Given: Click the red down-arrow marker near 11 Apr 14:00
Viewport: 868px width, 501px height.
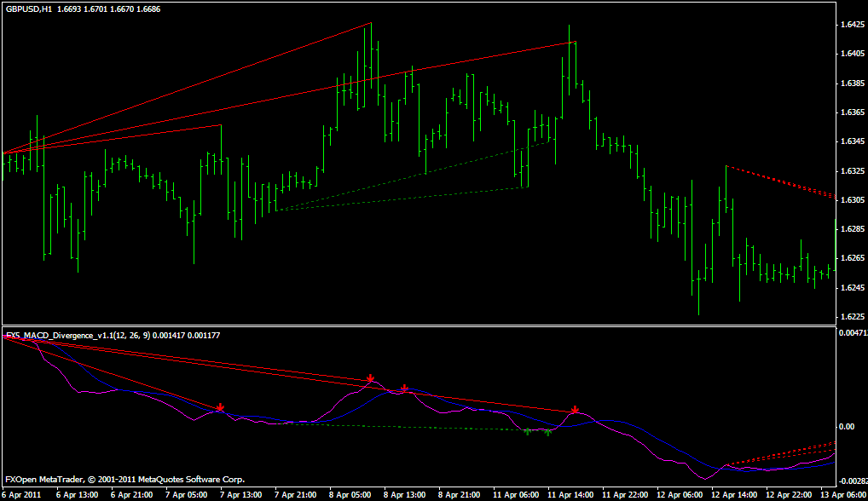Looking at the screenshot, I should point(576,410).
